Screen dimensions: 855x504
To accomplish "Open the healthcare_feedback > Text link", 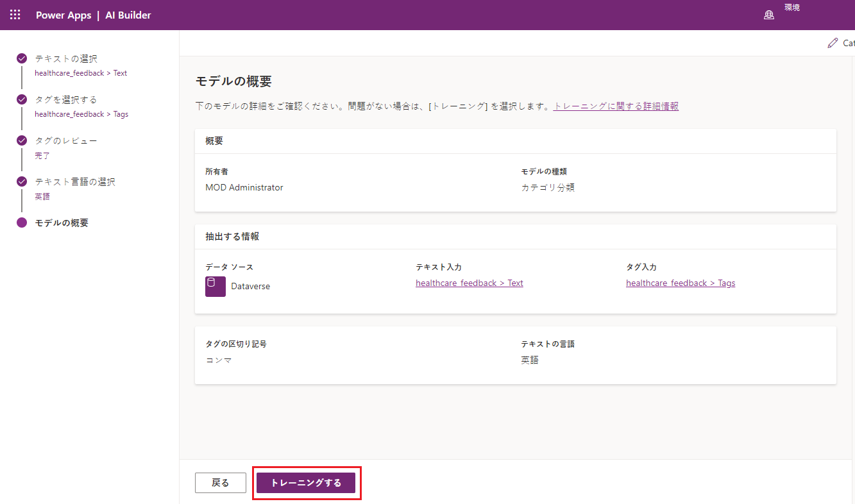I will [469, 283].
